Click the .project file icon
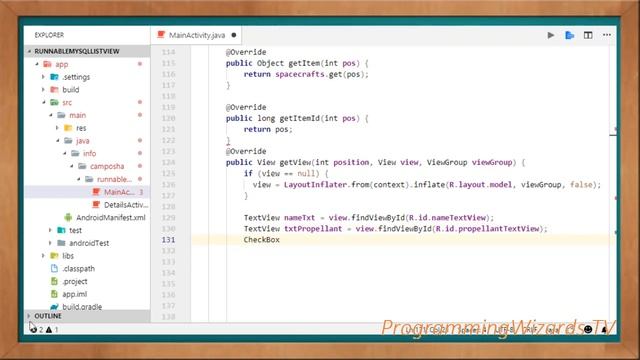The width and height of the screenshot is (640, 360). pos(54,281)
